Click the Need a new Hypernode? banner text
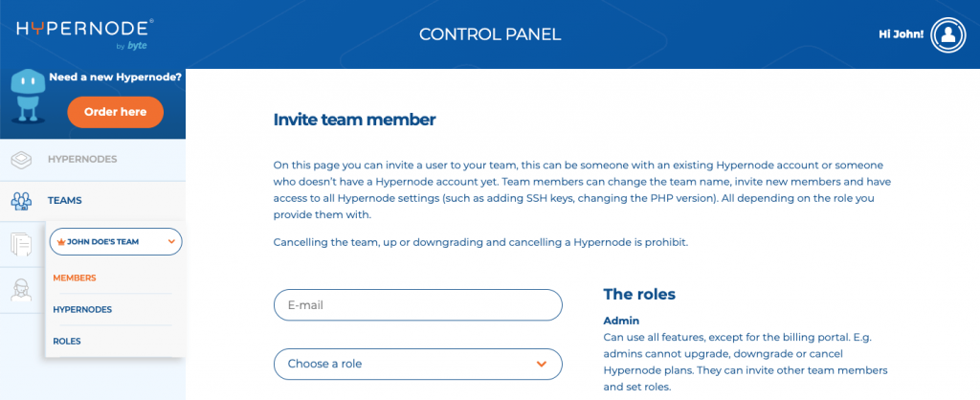This screenshot has width=980, height=400. click(x=115, y=77)
